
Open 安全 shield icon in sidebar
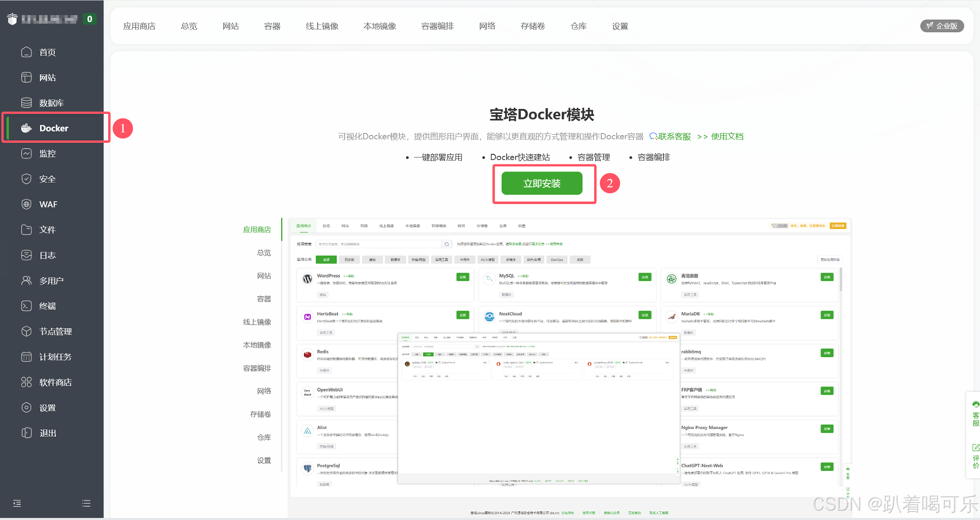(27, 179)
